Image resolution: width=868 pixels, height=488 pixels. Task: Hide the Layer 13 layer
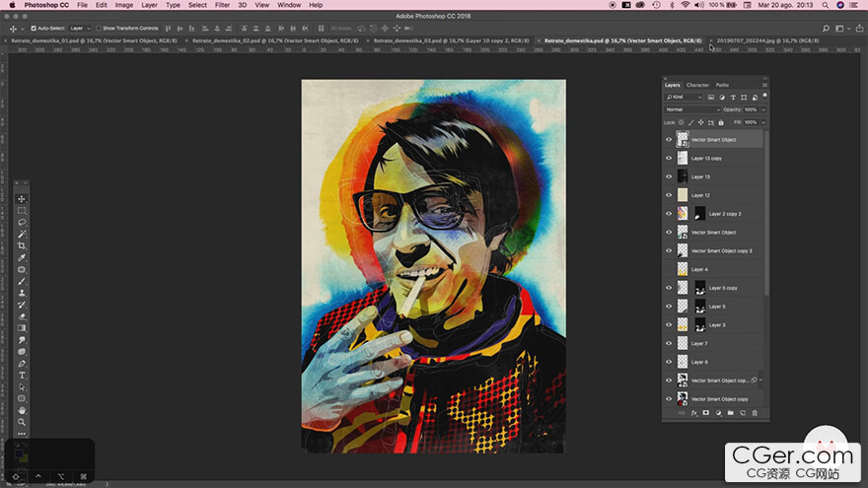(669, 176)
